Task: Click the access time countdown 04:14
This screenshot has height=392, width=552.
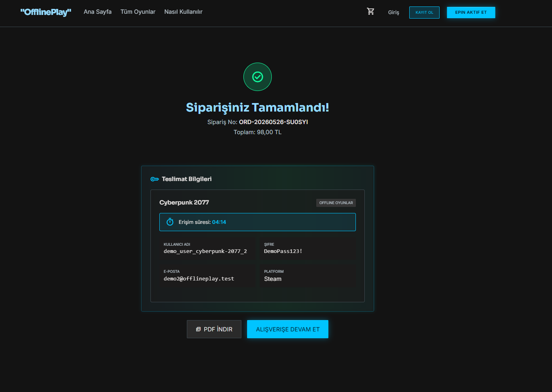Action: coord(219,222)
